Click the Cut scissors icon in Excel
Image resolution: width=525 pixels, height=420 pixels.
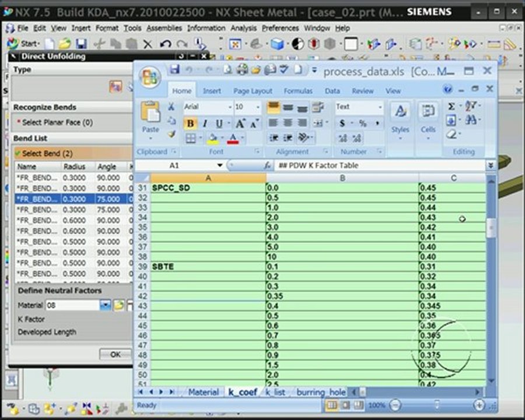171,107
